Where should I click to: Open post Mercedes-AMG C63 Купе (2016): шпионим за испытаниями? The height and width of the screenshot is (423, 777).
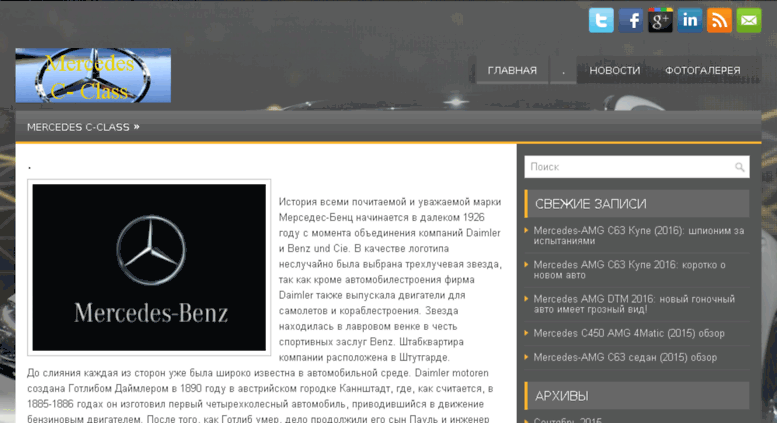[x=639, y=236]
